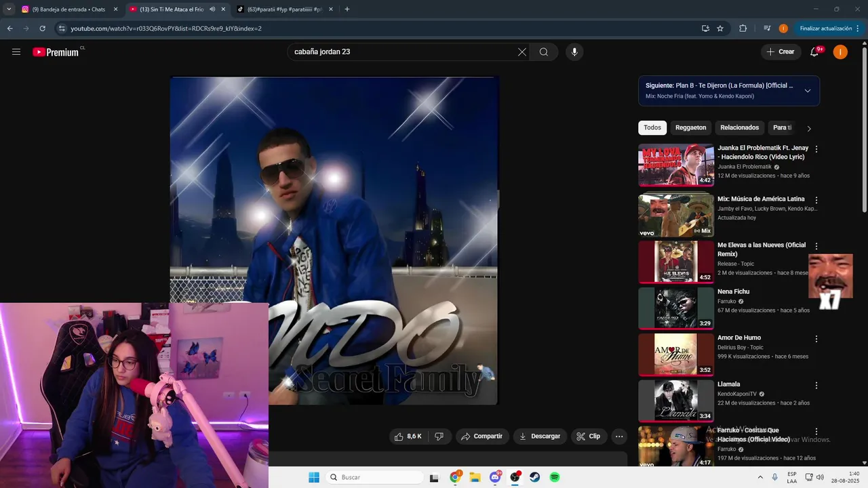
Task: Click the ESP LAA language indicator
Action: tap(792, 477)
